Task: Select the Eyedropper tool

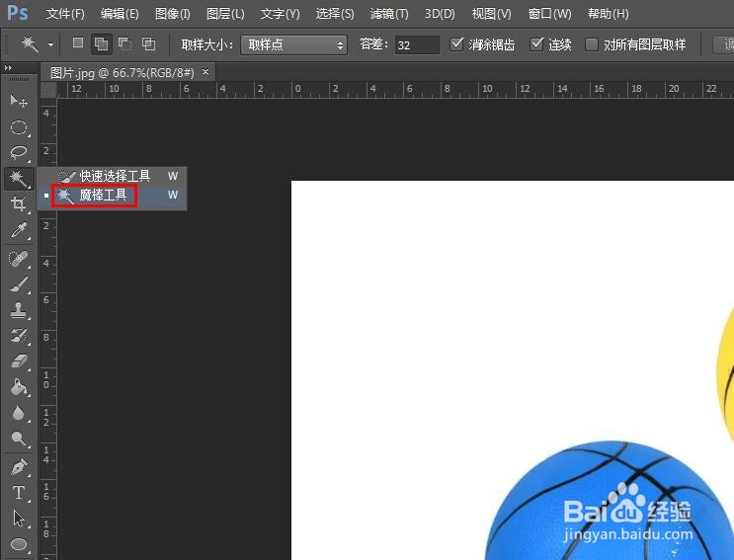Action: (x=19, y=230)
